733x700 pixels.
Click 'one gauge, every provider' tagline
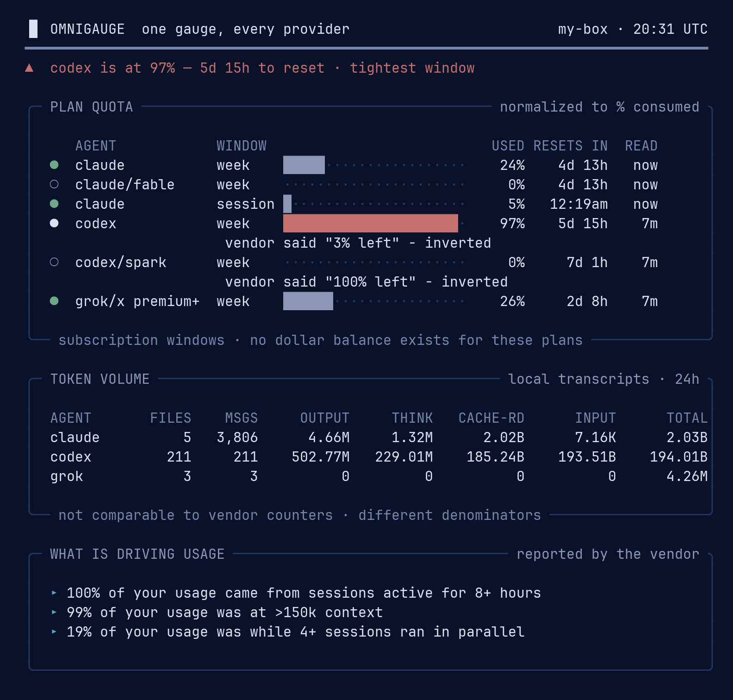click(246, 29)
